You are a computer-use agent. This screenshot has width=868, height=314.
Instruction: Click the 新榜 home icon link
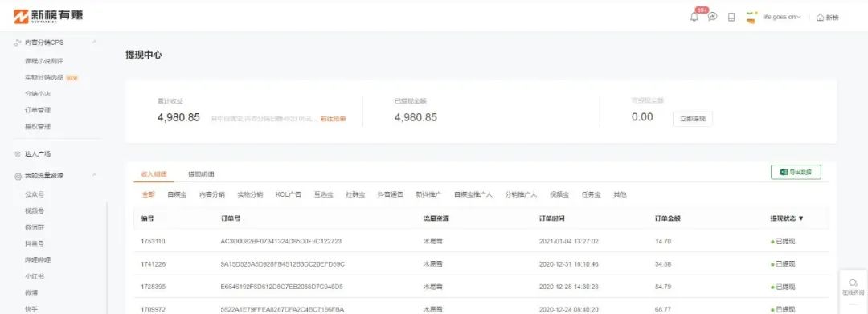[828, 18]
